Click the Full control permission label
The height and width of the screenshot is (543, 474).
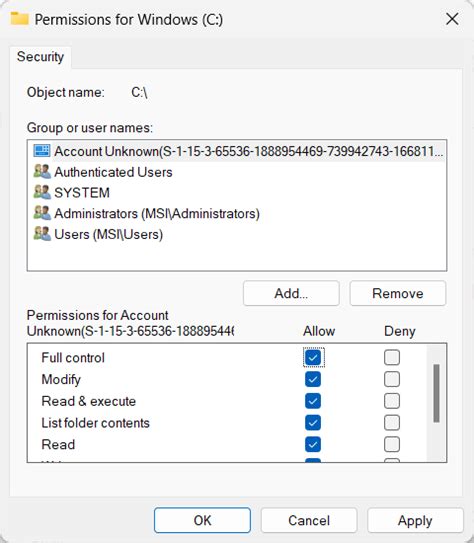pos(73,357)
